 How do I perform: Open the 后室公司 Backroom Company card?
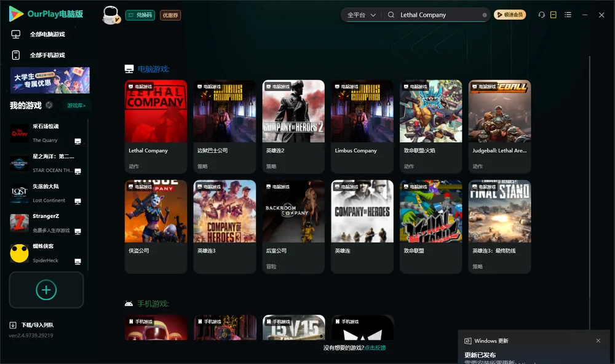293,227
